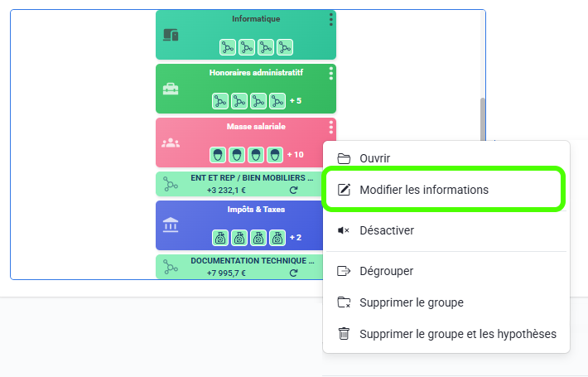The height and width of the screenshot is (377, 588).
Task: Click the +5 overflow in Honoraires administratif
Action: 295,101
